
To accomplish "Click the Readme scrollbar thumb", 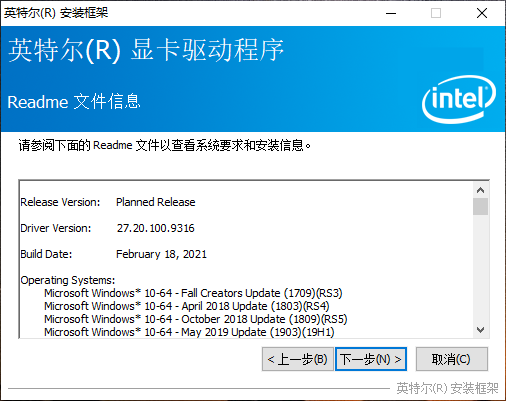I will point(480,207).
